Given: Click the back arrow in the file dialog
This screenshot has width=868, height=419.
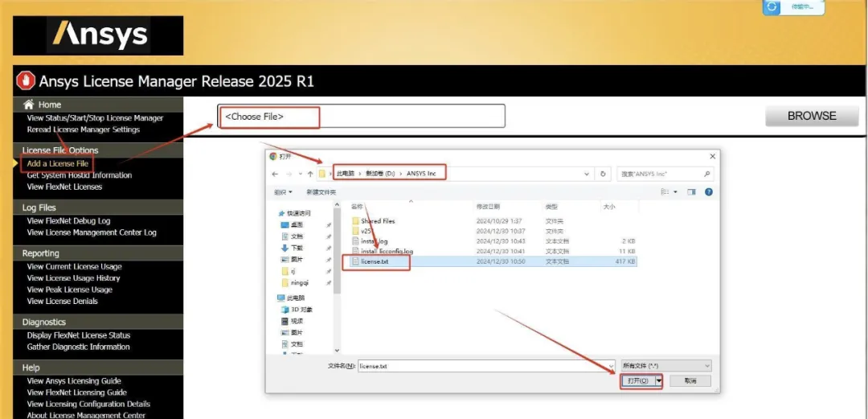Looking at the screenshot, I should click(x=275, y=174).
